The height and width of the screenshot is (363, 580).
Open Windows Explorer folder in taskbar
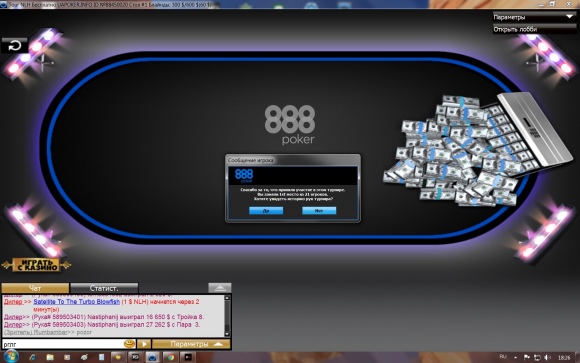coord(50,357)
